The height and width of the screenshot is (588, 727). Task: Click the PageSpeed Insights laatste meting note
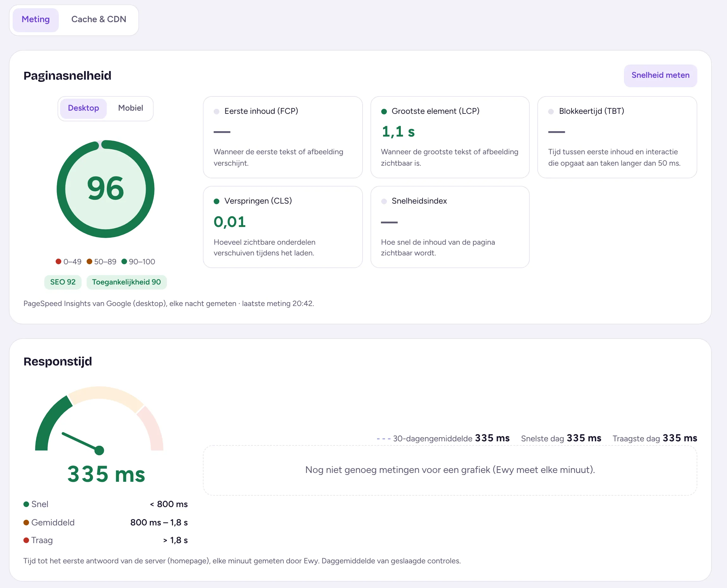pos(168,303)
